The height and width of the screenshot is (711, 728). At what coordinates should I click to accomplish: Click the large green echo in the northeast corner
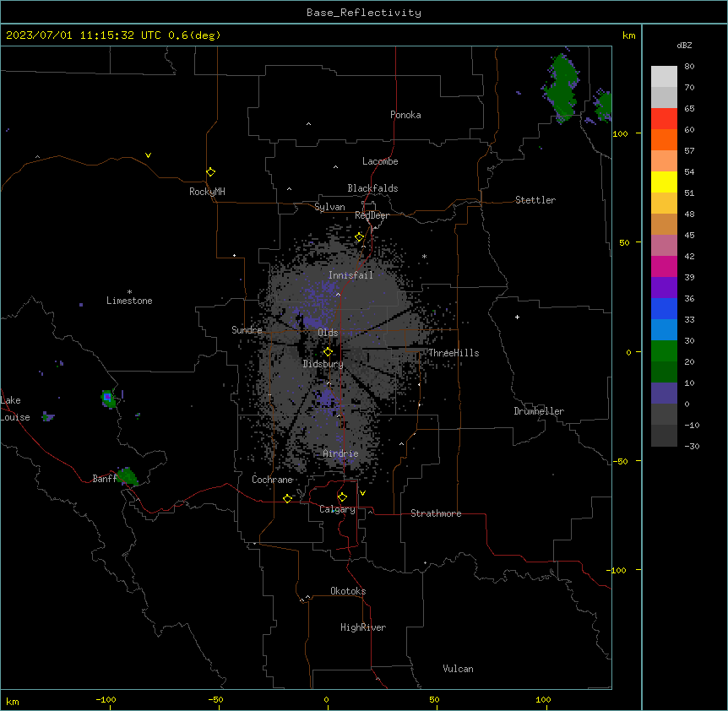tap(562, 87)
